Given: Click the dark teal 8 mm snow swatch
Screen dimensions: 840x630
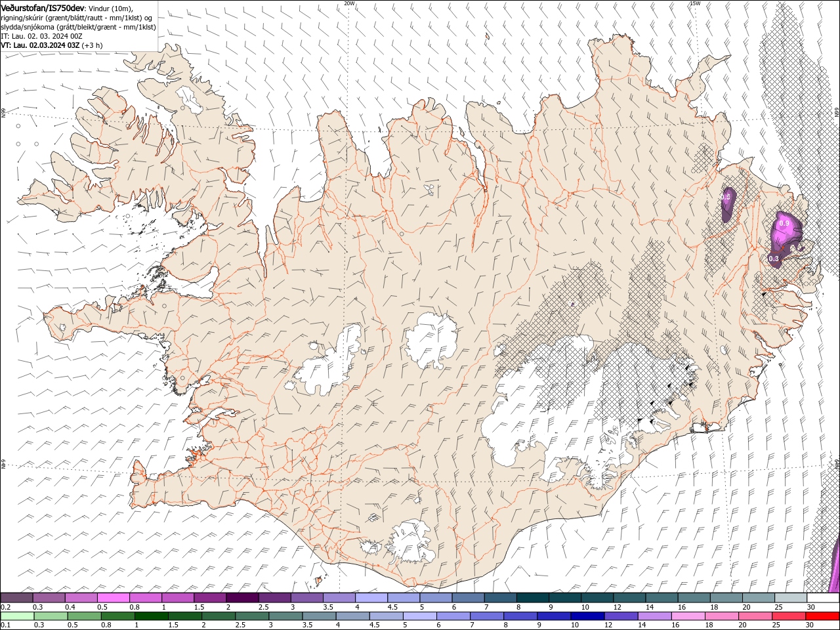Looking at the screenshot, I should 533,598.
